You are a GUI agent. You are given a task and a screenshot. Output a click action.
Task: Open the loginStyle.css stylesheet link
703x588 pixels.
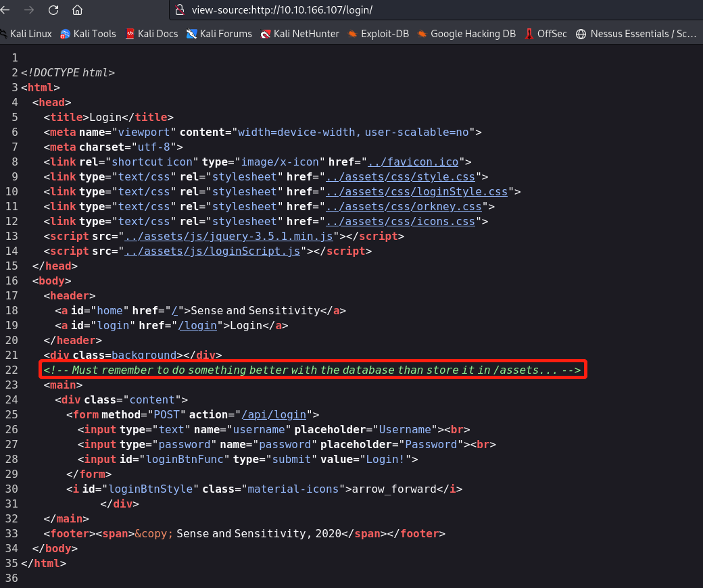[416, 192]
